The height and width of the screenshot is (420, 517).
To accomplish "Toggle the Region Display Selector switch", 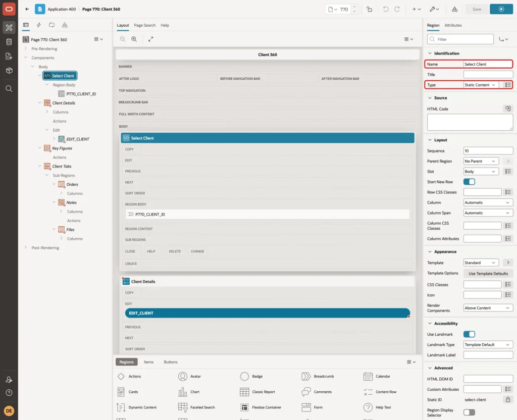I will [469, 412].
